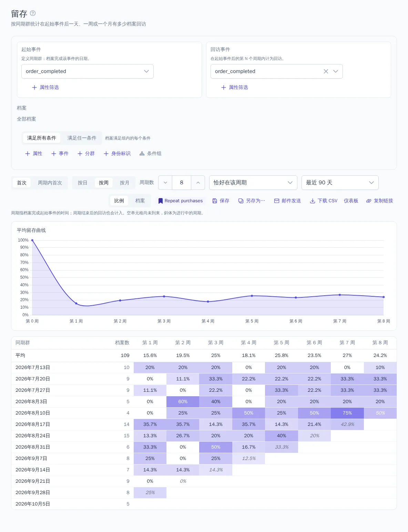This screenshot has height=532, width=408.
Task: Decrease 周期数 with the down chevron
Action: point(165,183)
